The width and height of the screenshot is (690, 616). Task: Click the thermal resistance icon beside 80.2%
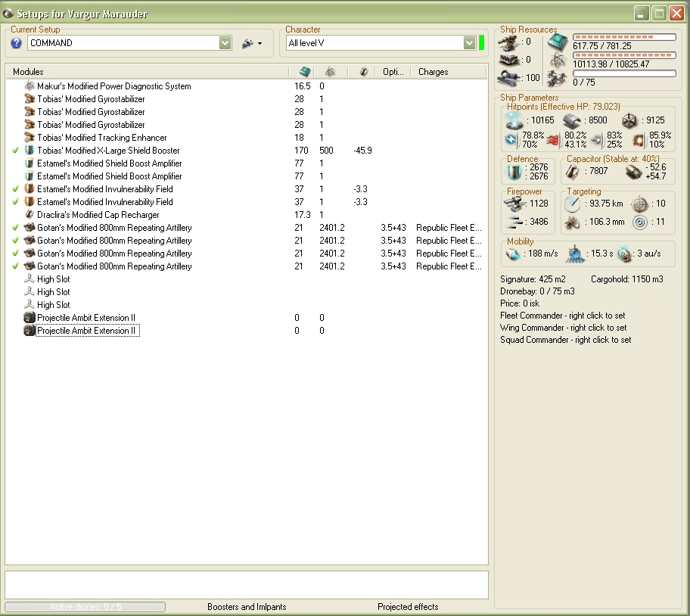tap(553, 140)
